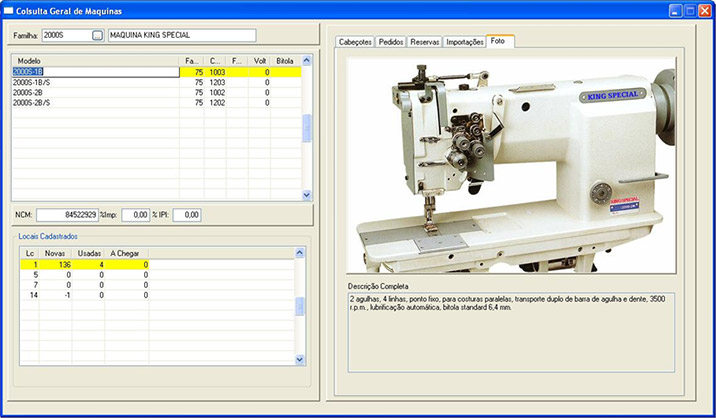716x418 pixels.
Task: Click the models grid scrollbar thumb
Action: point(307,128)
